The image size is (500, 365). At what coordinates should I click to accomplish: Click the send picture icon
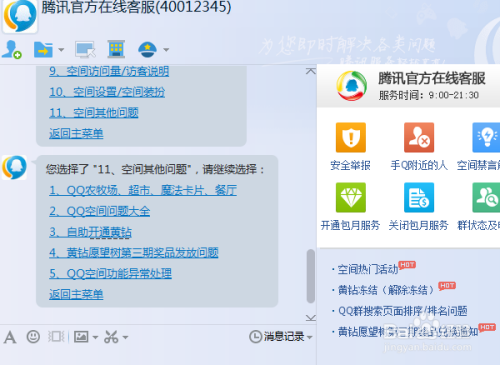coord(81,337)
